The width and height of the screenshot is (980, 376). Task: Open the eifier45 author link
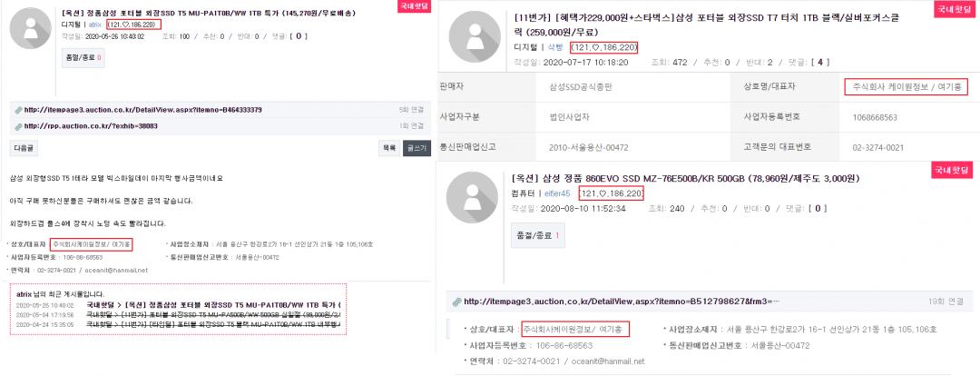pyautogui.click(x=557, y=193)
